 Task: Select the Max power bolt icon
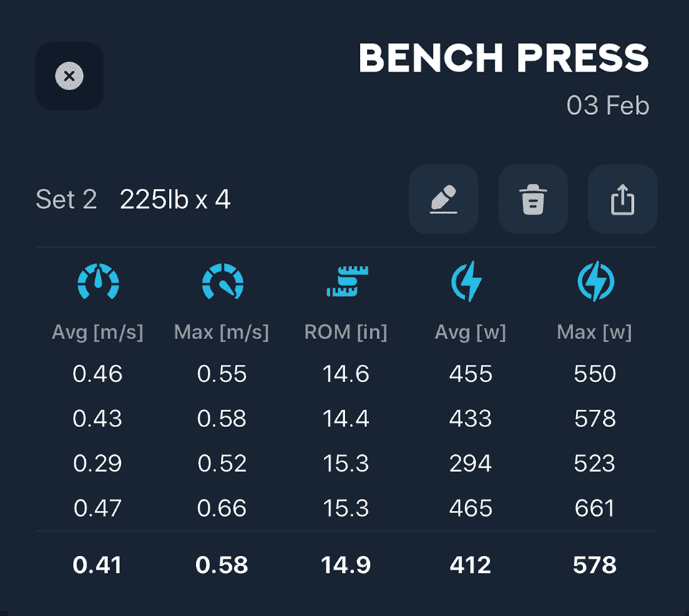pyautogui.click(x=595, y=282)
